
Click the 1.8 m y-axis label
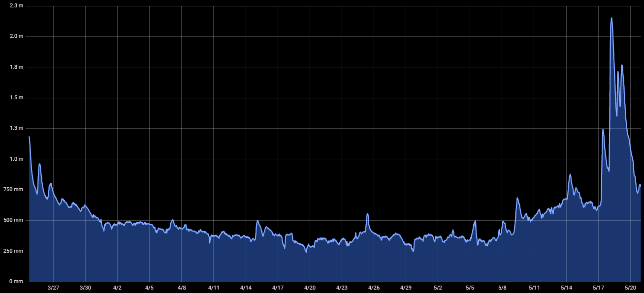click(x=17, y=67)
